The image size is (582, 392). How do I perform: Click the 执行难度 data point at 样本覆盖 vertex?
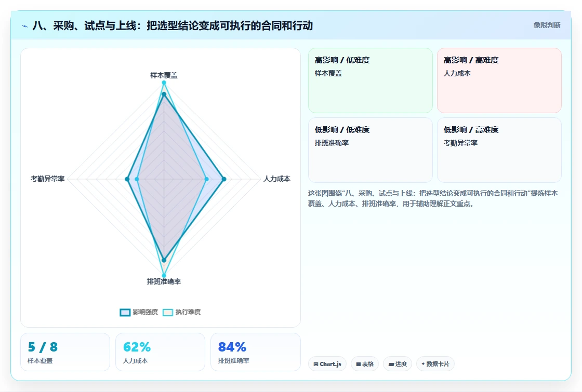pos(164,83)
